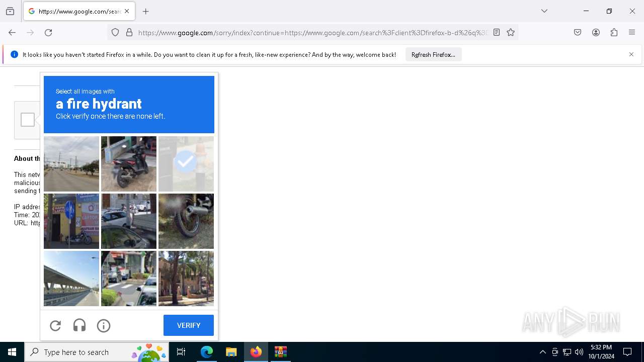Expand the list all tabs dropdown

point(544,11)
